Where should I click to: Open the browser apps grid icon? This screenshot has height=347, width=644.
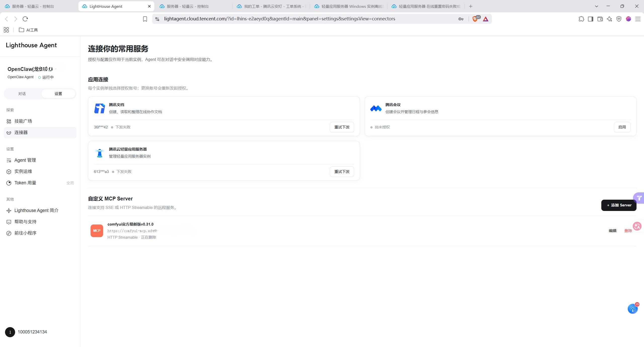(6, 30)
